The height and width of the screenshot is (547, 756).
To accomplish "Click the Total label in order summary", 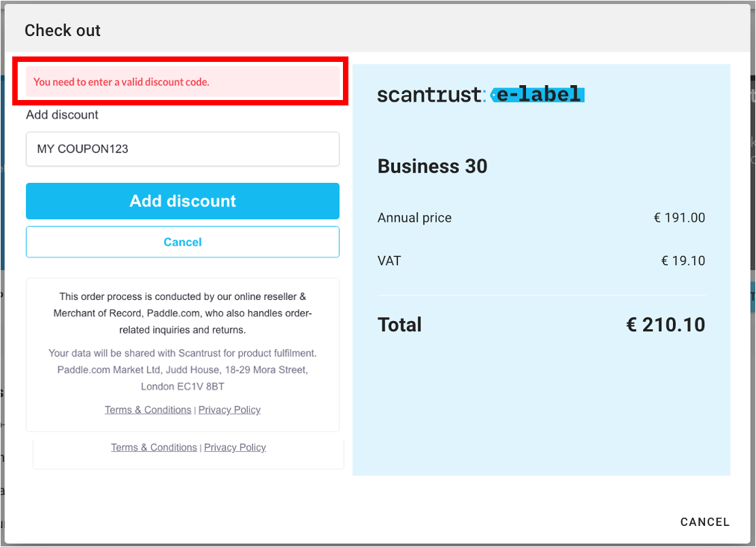I will [x=399, y=325].
